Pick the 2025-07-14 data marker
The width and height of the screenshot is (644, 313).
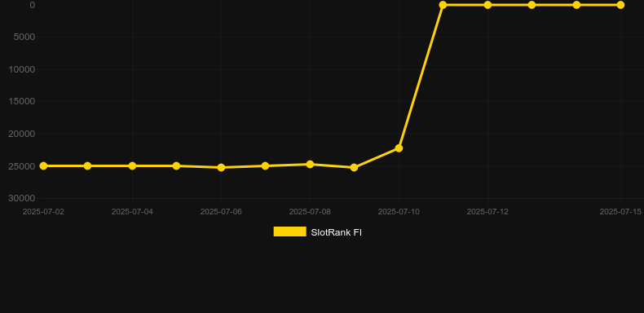pyautogui.click(x=576, y=5)
